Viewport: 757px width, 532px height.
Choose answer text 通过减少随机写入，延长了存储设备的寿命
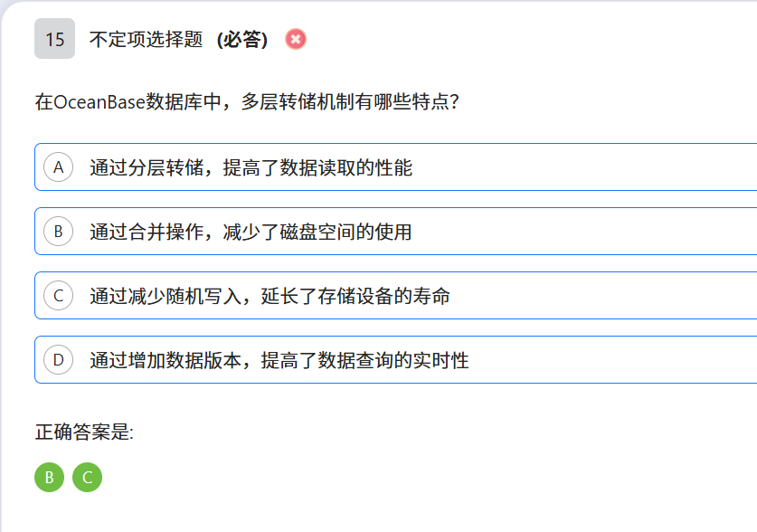tap(270, 296)
